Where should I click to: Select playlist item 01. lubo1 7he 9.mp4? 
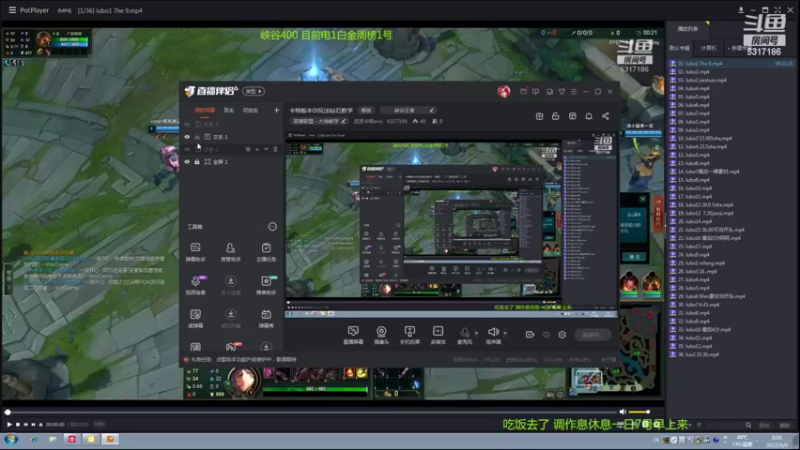[732, 64]
